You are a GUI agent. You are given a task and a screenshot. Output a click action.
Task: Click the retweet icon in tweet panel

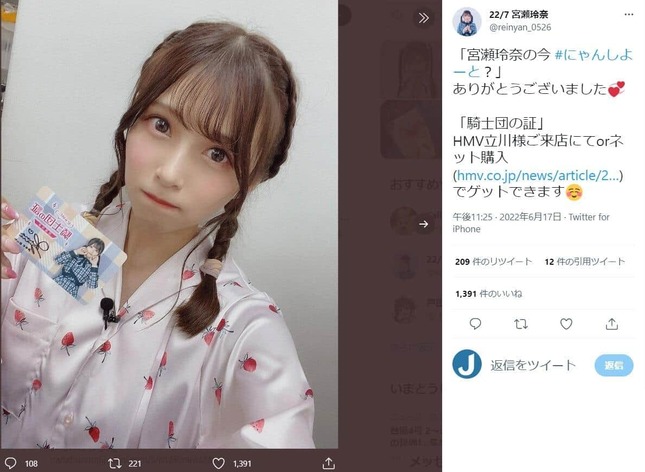[521, 324]
